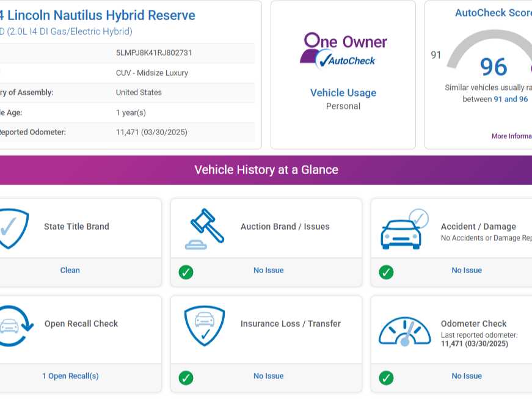Click the One Owner AutoCheck logo
The height and width of the screenshot is (399, 532).
pos(343,50)
